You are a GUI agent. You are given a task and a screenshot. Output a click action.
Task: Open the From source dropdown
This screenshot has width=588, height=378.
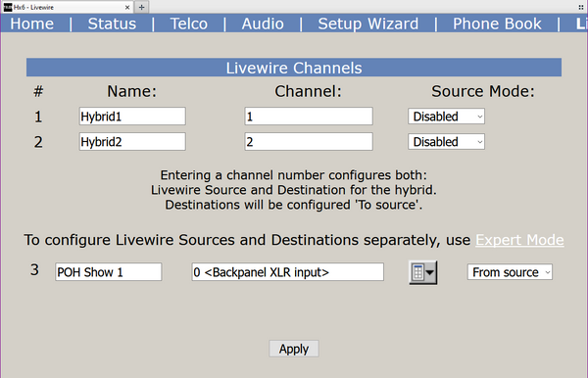pyautogui.click(x=510, y=272)
